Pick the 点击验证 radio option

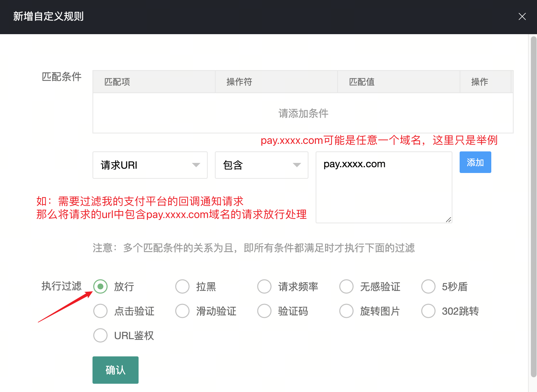coord(100,311)
